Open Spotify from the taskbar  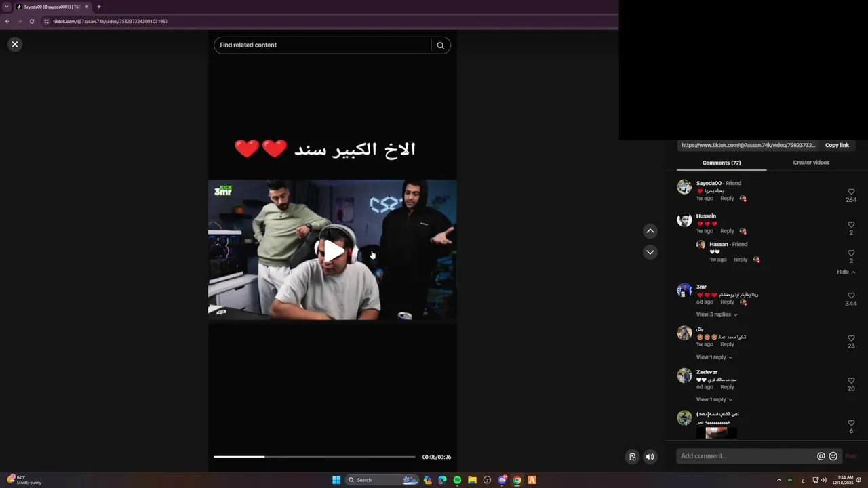(x=457, y=480)
